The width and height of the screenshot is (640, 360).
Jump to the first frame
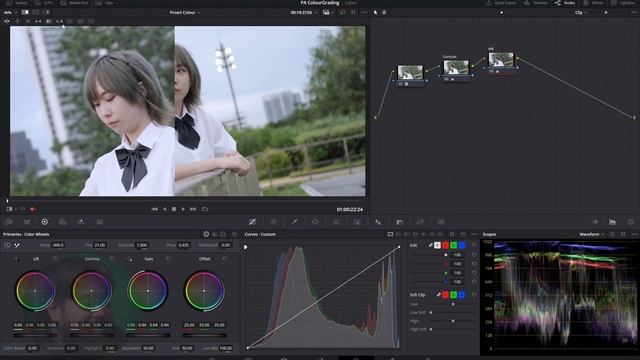point(154,209)
